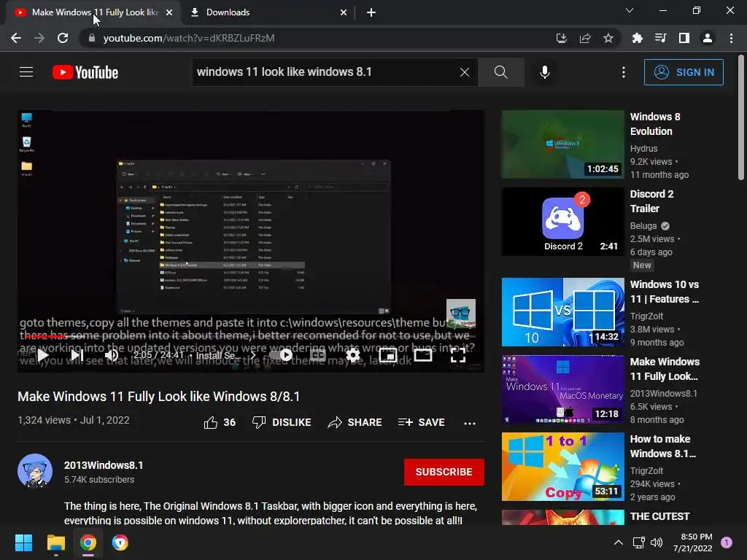
Task: Run the search with the magnifier button
Action: 500,72
